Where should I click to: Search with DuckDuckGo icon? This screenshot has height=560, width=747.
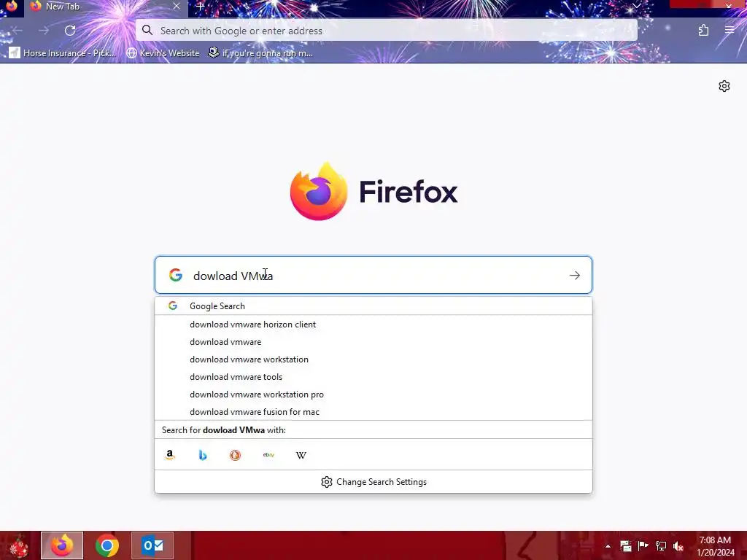pos(236,455)
